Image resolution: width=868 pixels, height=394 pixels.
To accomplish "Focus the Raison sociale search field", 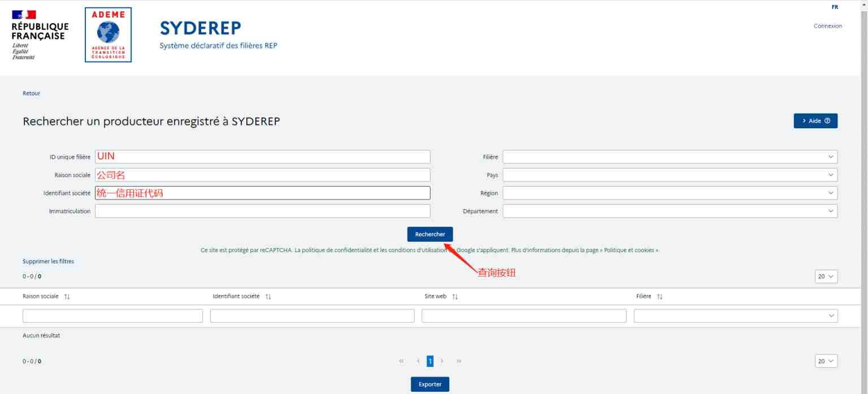I will (262, 175).
